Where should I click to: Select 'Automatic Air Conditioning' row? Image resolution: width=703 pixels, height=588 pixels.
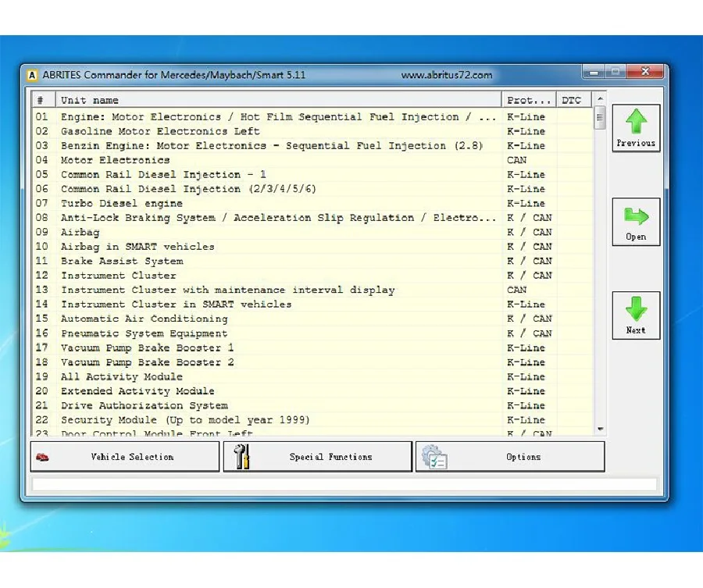pyautogui.click(x=312, y=319)
